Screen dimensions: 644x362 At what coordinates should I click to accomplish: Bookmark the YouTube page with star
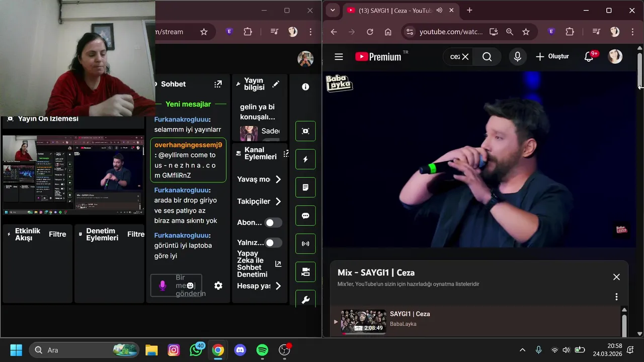[x=526, y=32]
